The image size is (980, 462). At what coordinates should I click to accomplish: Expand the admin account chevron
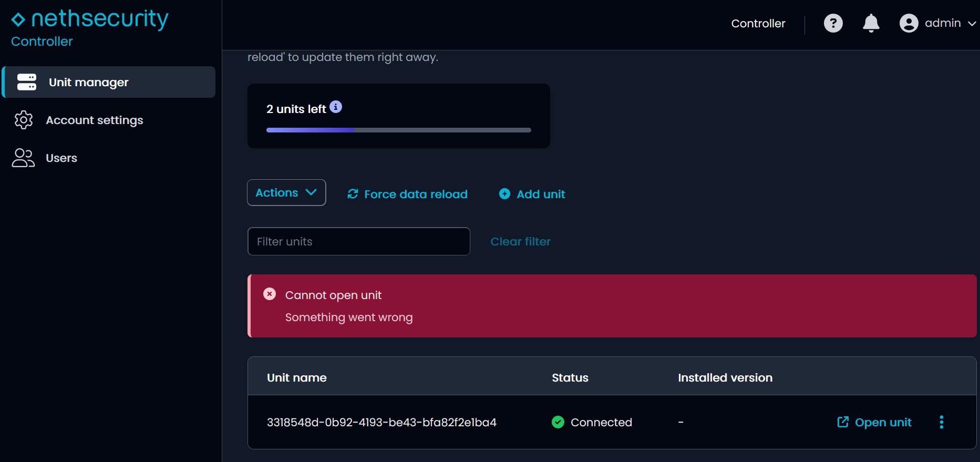click(x=972, y=24)
